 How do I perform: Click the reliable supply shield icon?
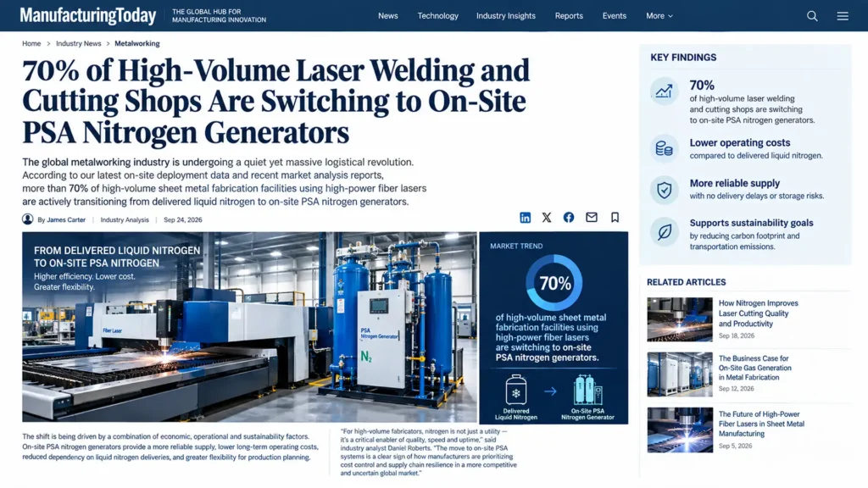pyautogui.click(x=665, y=190)
